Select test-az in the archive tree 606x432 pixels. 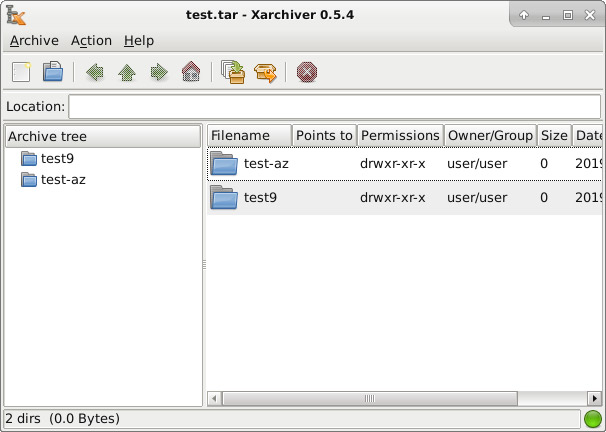[x=63, y=179]
